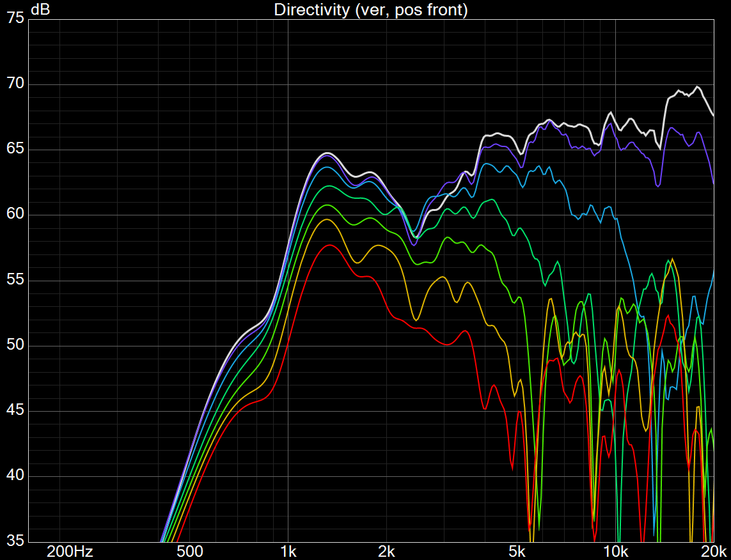This screenshot has width=731, height=560.
Task: Click the 75 dB axis label
Action: (15, 18)
